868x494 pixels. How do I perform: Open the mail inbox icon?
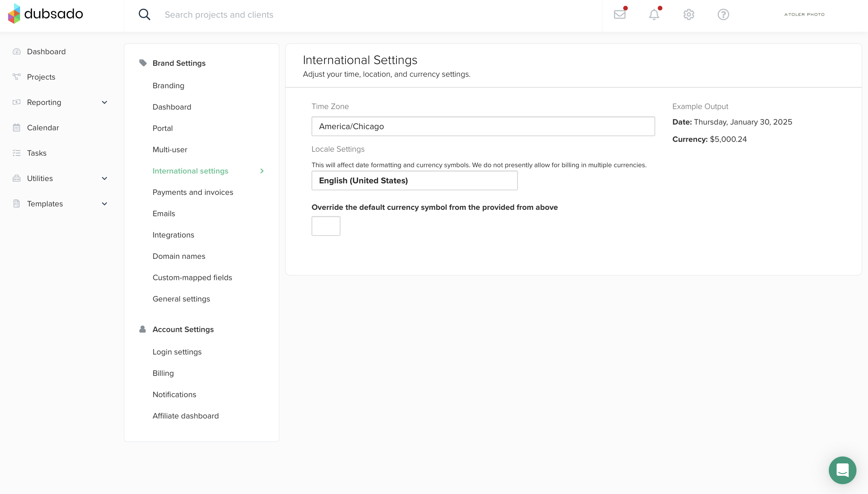pyautogui.click(x=619, y=15)
